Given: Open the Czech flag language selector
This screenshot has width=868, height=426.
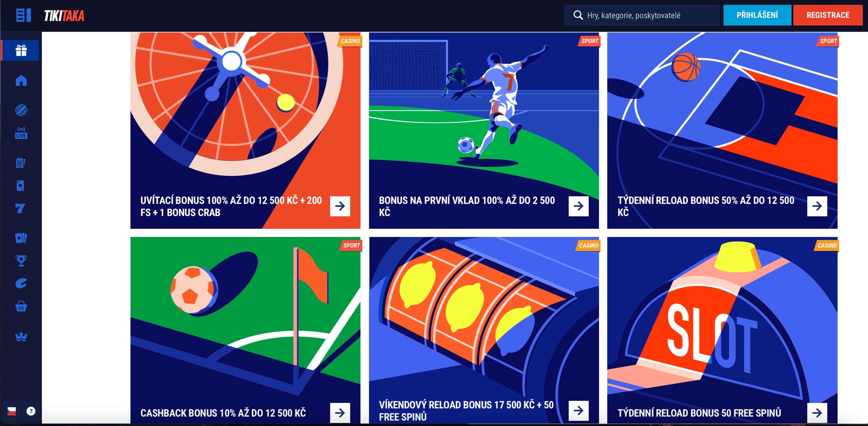Looking at the screenshot, I should coord(12,411).
